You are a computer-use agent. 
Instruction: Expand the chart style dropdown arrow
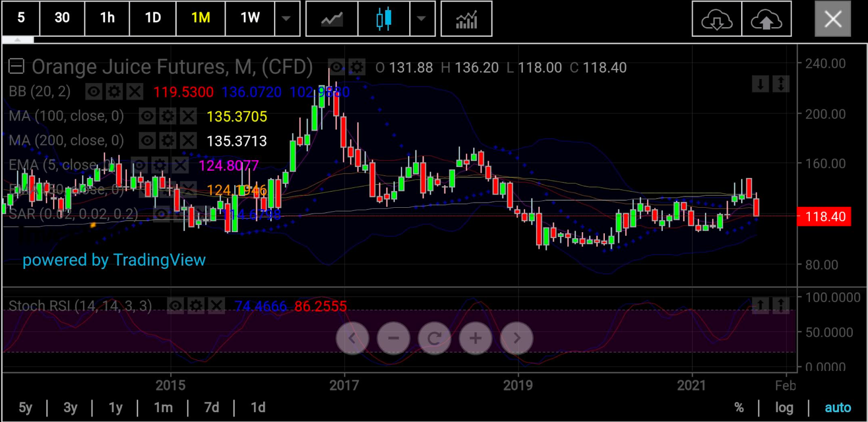422,19
